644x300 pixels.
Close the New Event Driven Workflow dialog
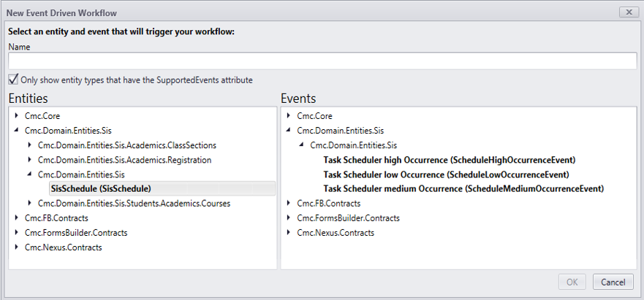click(x=629, y=12)
